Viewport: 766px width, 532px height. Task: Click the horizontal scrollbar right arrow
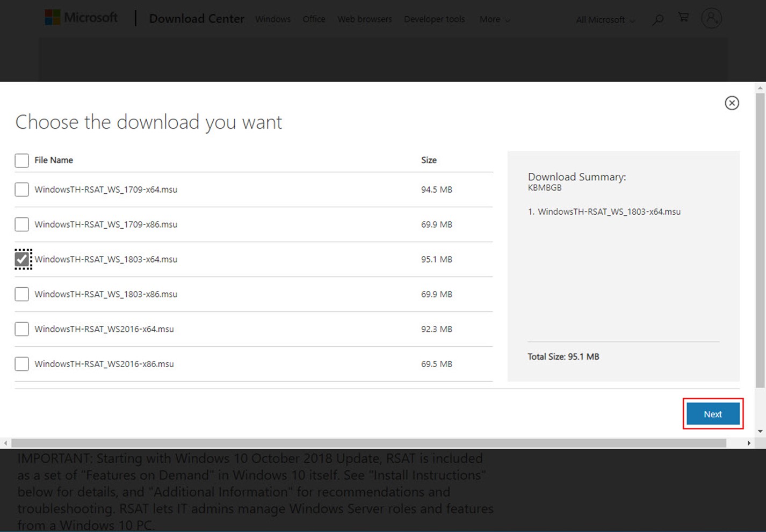point(749,443)
